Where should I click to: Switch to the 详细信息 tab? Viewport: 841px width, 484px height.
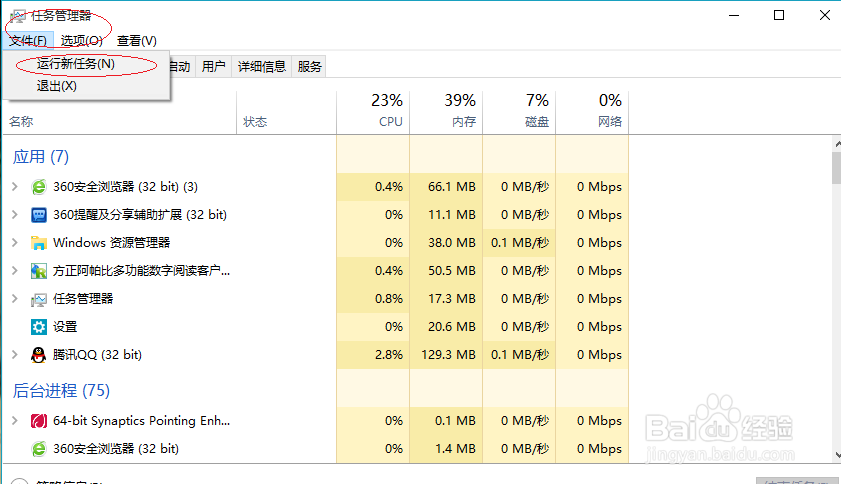tap(261, 67)
